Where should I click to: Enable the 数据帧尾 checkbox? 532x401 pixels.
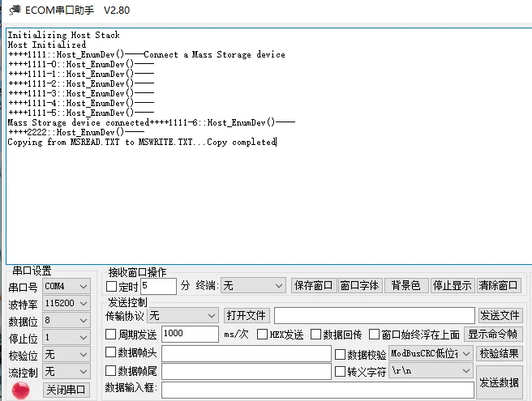tap(110, 370)
